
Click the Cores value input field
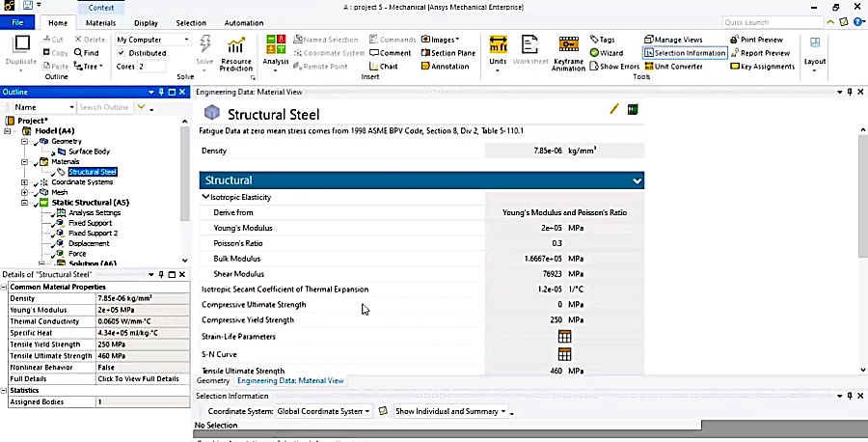click(151, 67)
